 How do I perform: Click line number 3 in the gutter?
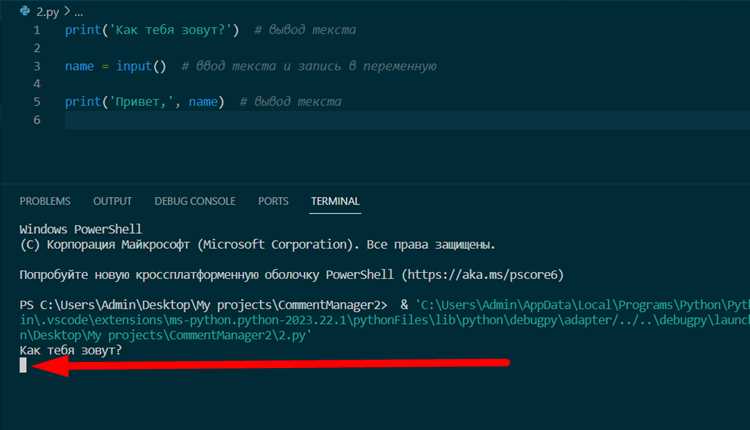(37, 66)
